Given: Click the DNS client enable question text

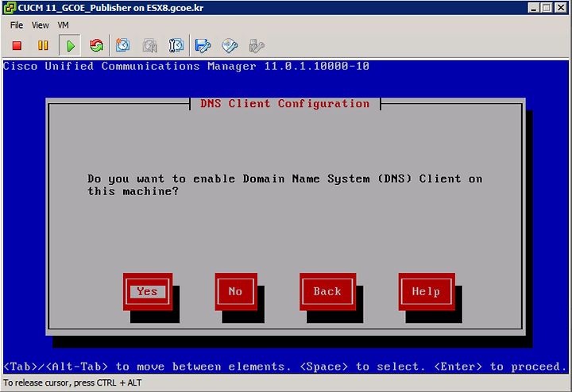Looking at the screenshot, I should (285, 185).
